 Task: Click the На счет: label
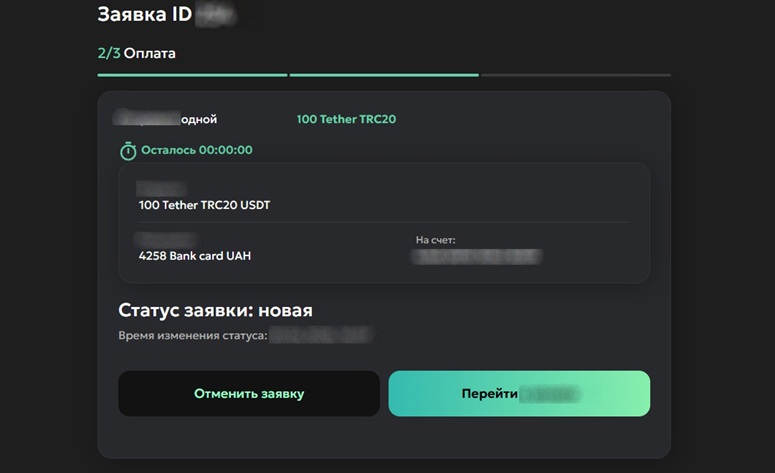pyautogui.click(x=435, y=240)
